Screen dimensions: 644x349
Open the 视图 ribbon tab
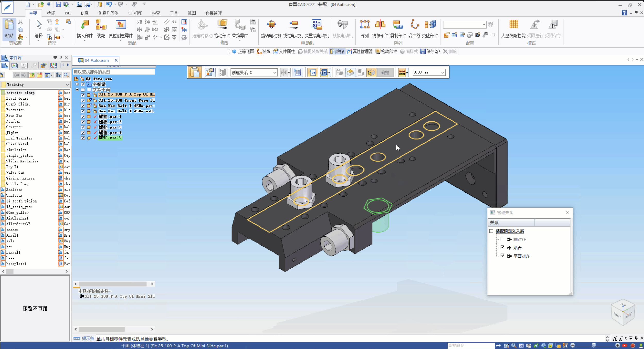191,13
